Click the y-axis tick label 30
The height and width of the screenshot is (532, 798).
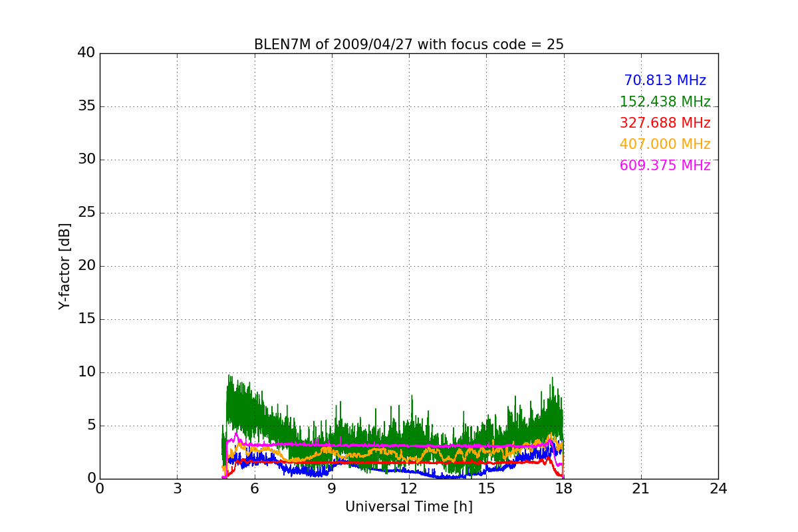click(x=86, y=160)
